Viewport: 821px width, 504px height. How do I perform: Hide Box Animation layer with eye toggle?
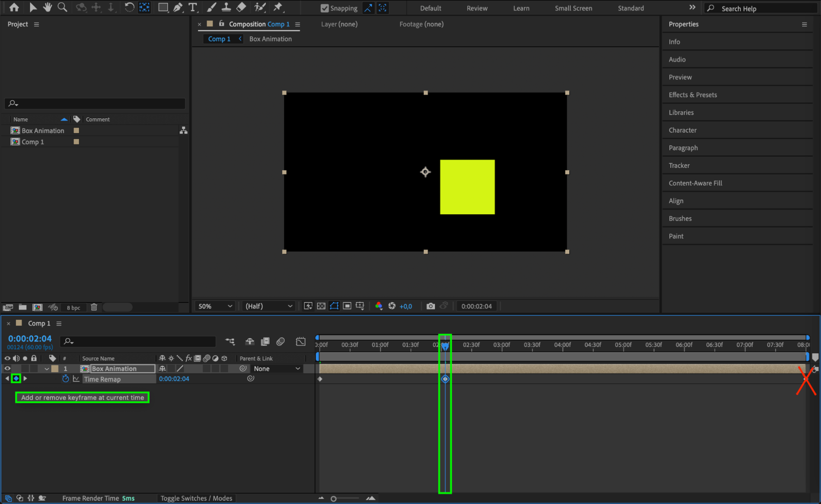click(7, 369)
